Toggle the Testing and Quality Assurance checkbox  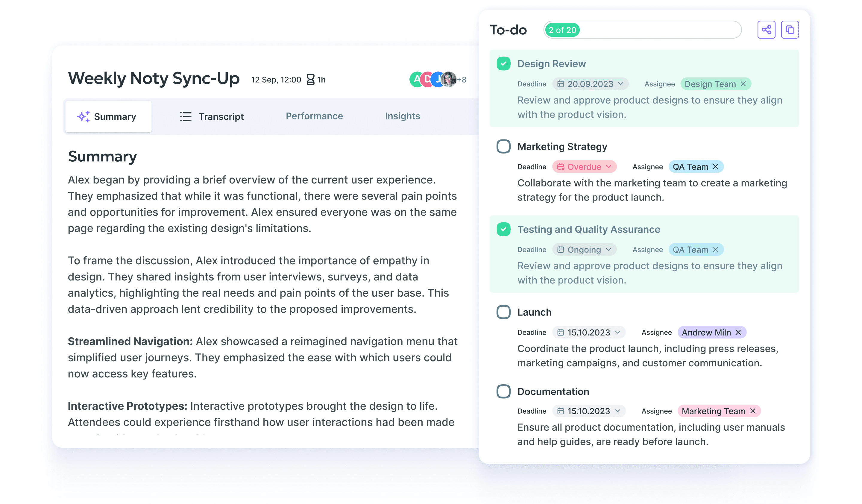point(503,229)
